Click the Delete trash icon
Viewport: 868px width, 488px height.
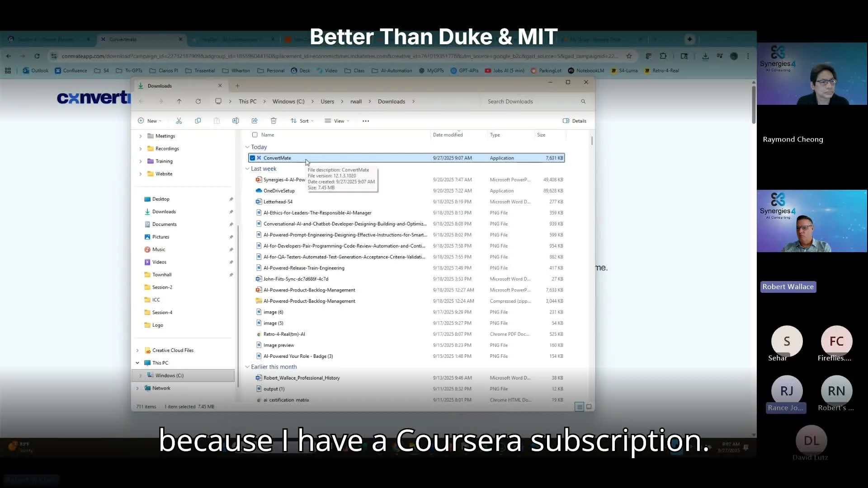pyautogui.click(x=274, y=121)
